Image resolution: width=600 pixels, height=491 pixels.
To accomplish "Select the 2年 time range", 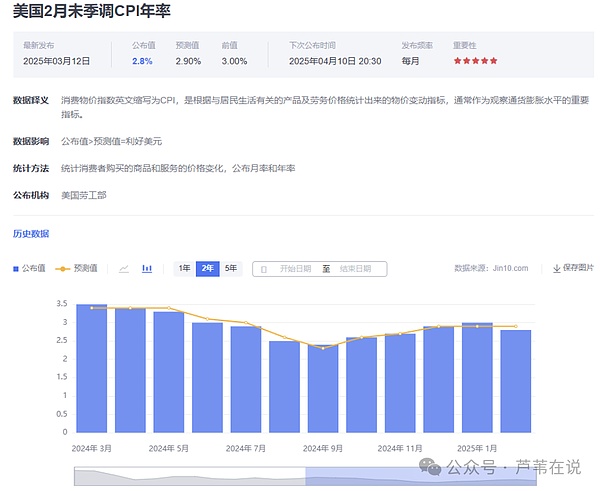I will point(207,268).
